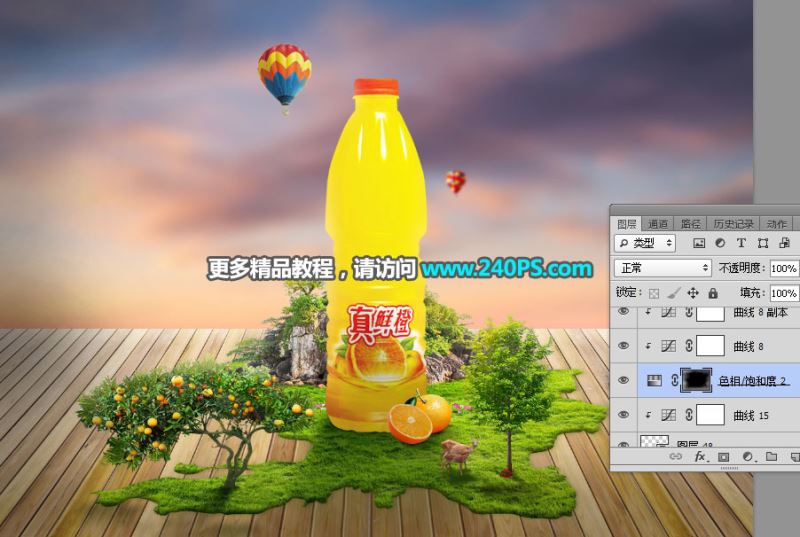The width and height of the screenshot is (800, 537).
Task: Toggle lock image pixels brush icon
Action: point(673,293)
